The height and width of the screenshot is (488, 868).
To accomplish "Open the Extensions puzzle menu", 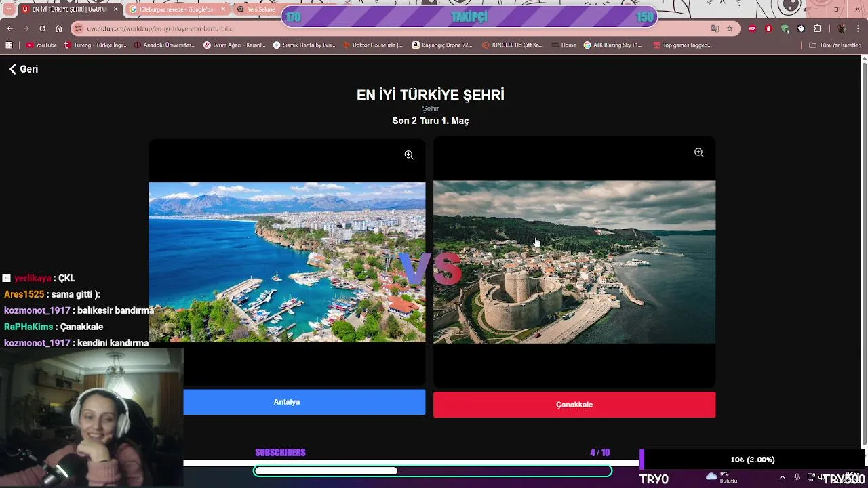I will coord(817,28).
